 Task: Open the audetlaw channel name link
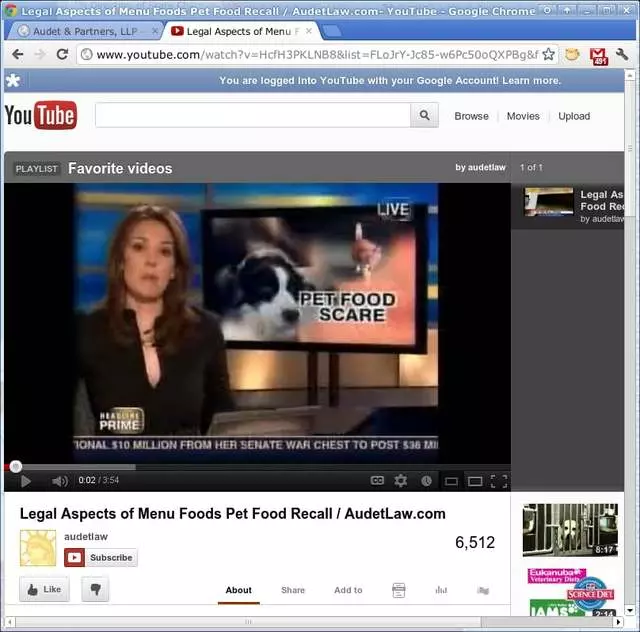click(x=86, y=536)
